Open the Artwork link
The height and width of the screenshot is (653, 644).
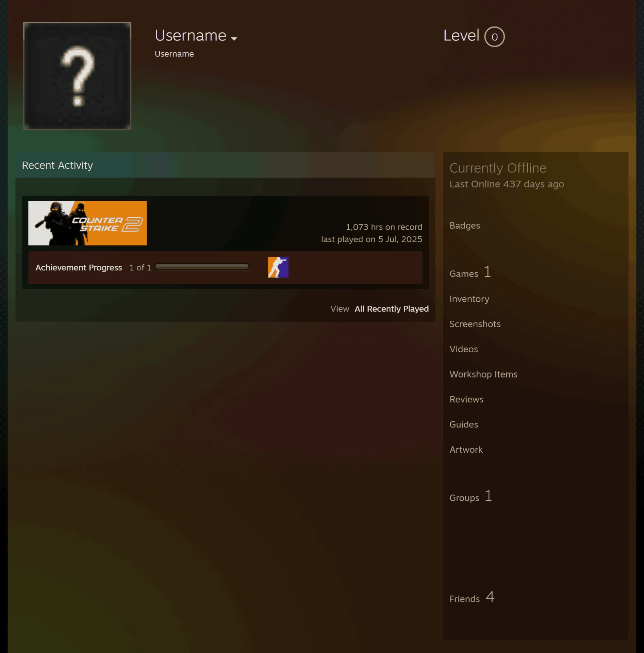466,450
